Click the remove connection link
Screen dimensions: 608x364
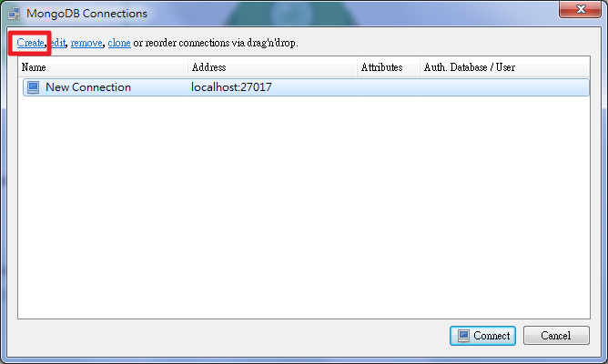coord(86,43)
